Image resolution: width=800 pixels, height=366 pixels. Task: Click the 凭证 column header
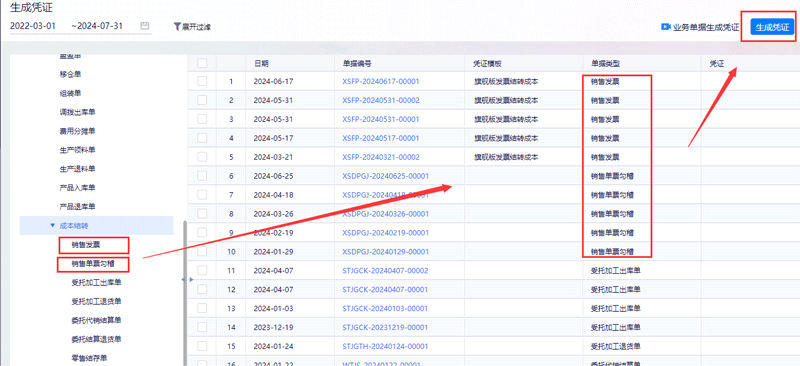pyautogui.click(x=717, y=63)
